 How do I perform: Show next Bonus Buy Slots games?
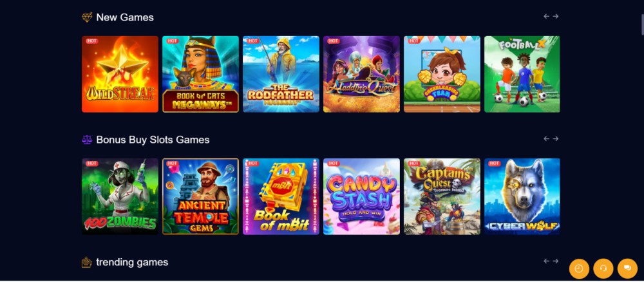(555, 138)
